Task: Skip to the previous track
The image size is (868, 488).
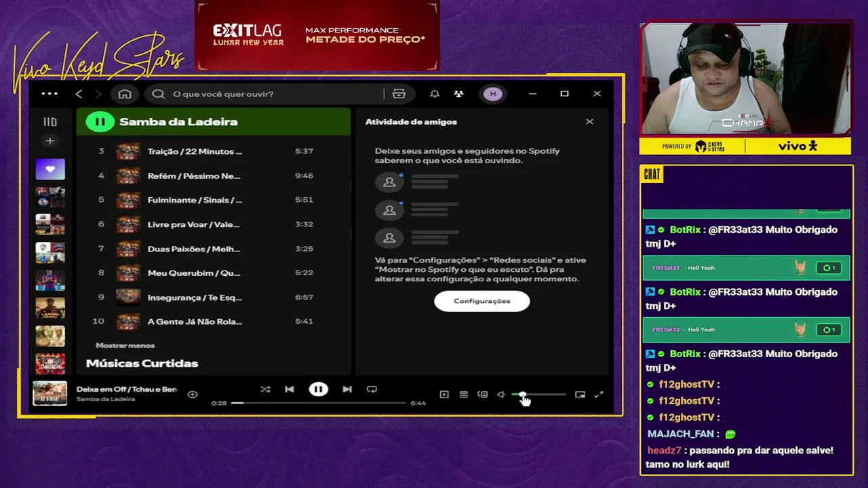Action: coord(290,389)
